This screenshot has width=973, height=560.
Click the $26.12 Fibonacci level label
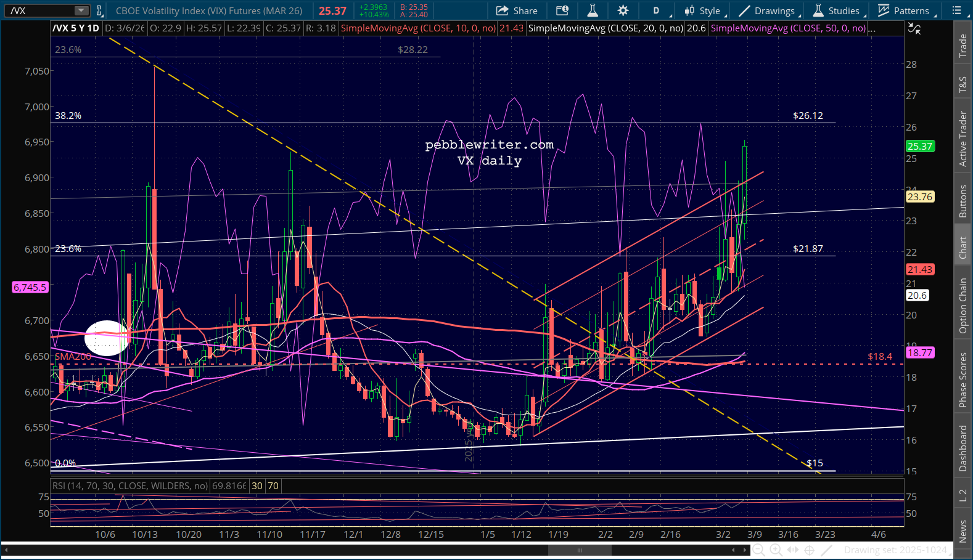[x=808, y=116]
